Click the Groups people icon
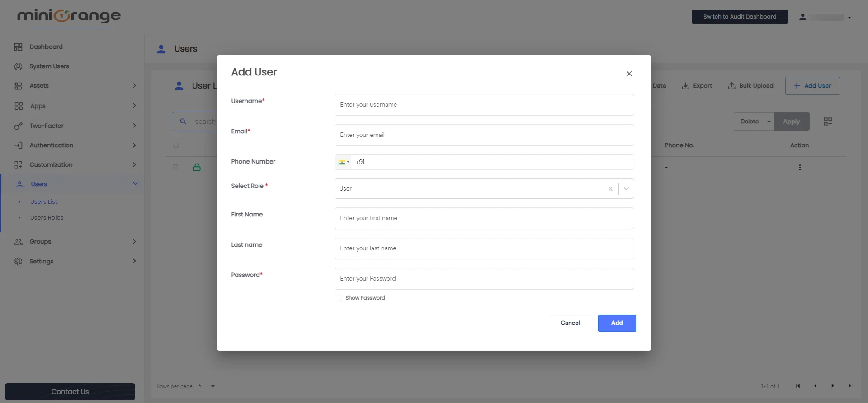The width and height of the screenshot is (868, 403). coord(18,242)
